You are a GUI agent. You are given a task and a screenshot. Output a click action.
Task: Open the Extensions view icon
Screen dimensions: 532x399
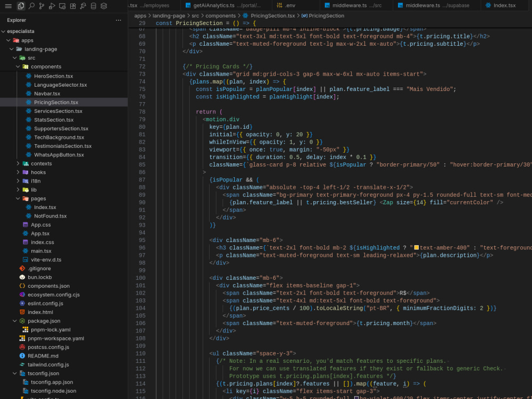[x=72, y=6]
